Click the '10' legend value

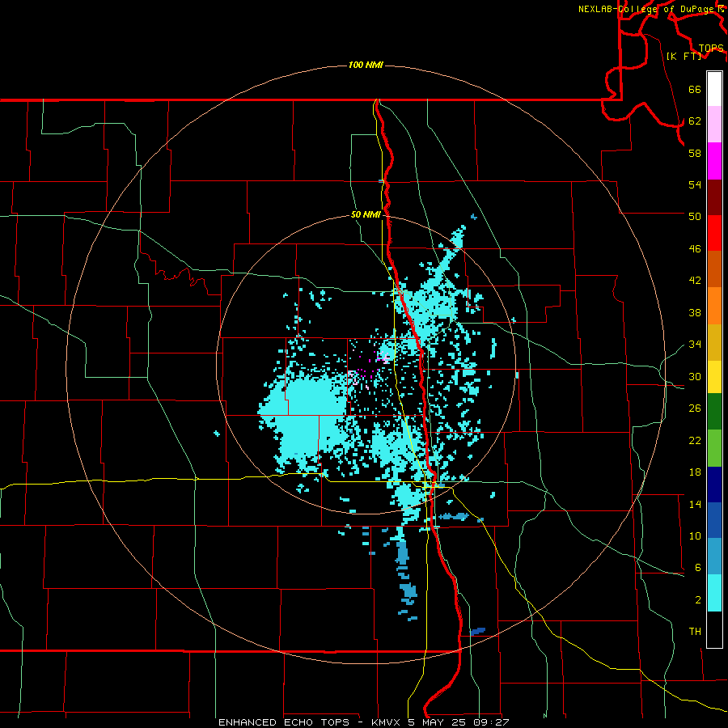tap(695, 536)
